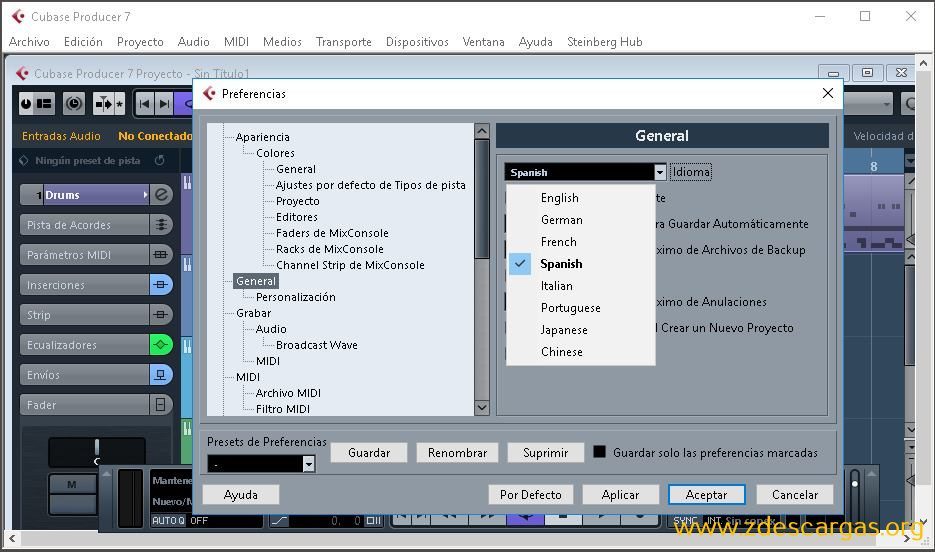Pick Portuguese in the language list
Viewport: 935px width, 552px height.
point(581,308)
